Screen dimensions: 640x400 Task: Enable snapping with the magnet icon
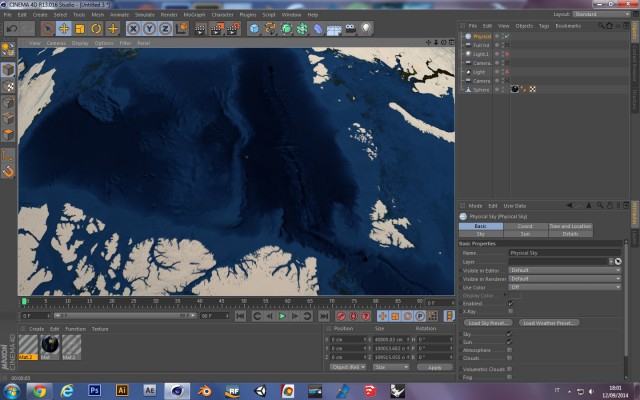pyautogui.click(x=8, y=172)
